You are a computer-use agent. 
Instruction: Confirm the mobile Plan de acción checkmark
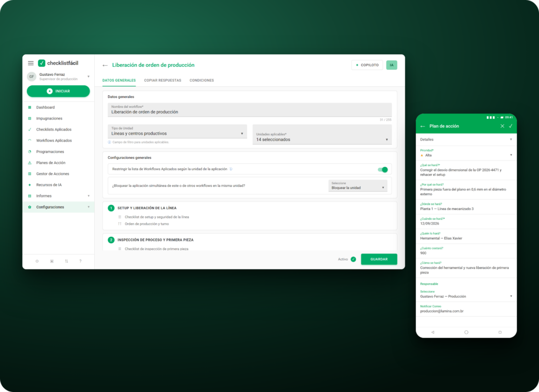[511, 126]
